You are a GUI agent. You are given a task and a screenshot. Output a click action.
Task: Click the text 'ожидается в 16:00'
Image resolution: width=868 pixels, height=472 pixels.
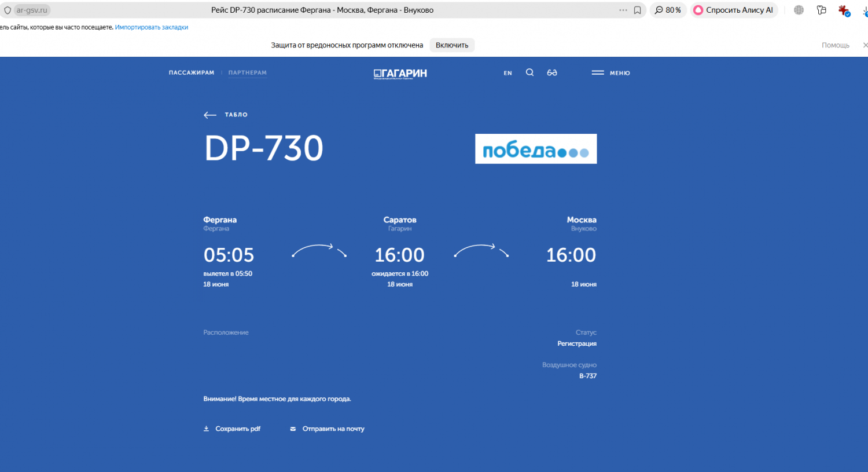[400, 273]
